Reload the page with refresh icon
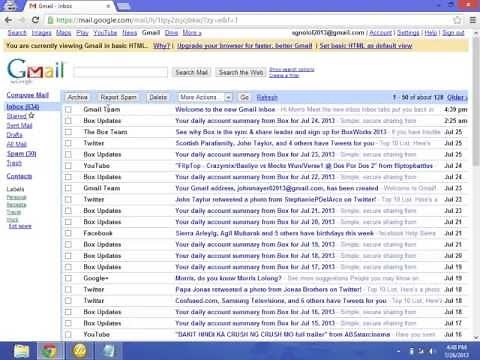The height and width of the screenshot is (360, 480). (35, 20)
